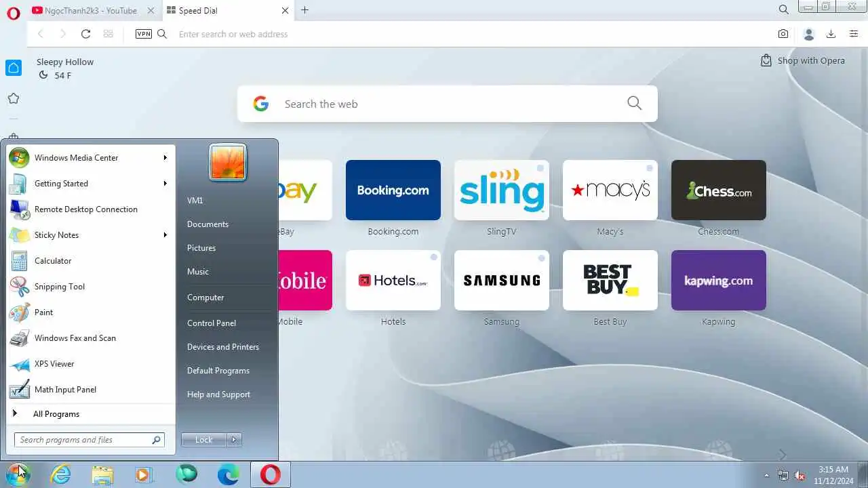
Task: Open Microsoft Edge from taskbar
Action: (229, 474)
